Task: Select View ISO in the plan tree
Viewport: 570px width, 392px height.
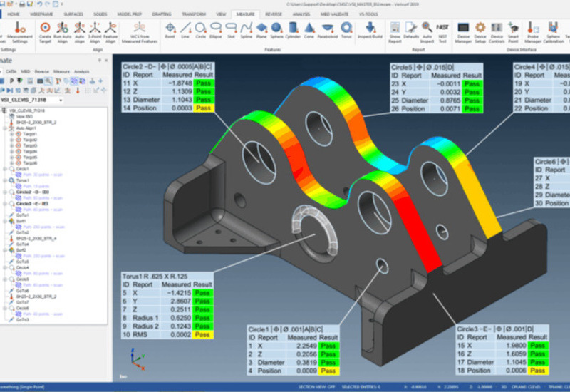Action: (x=24, y=116)
